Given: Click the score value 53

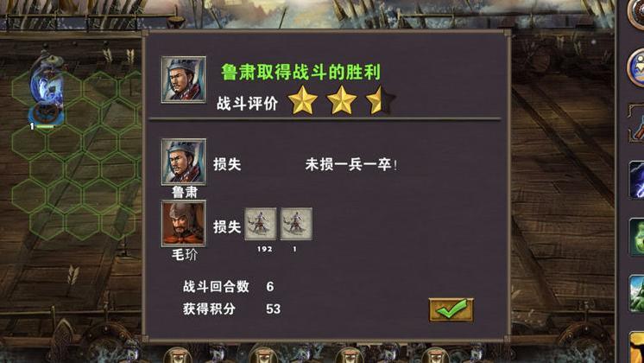Looking at the screenshot, I should tap(273, 309).
